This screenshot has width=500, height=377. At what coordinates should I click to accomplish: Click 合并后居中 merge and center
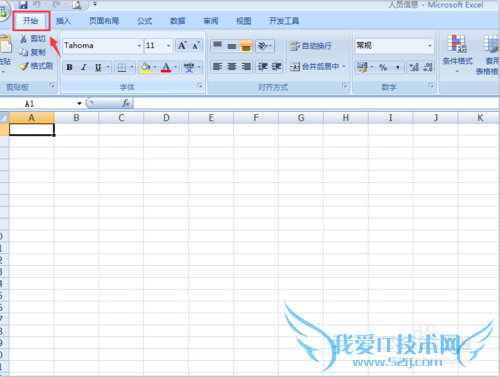coord(314,67)
